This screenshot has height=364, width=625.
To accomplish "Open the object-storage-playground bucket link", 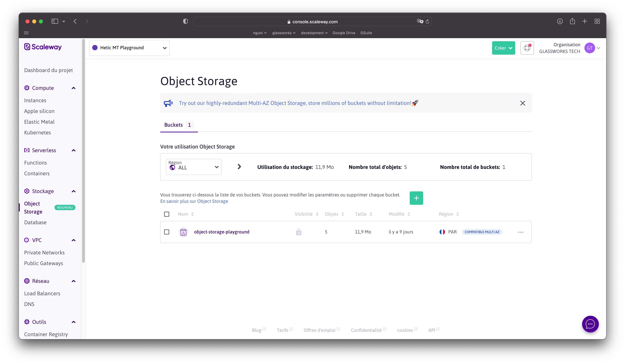I will coord(221,232).
